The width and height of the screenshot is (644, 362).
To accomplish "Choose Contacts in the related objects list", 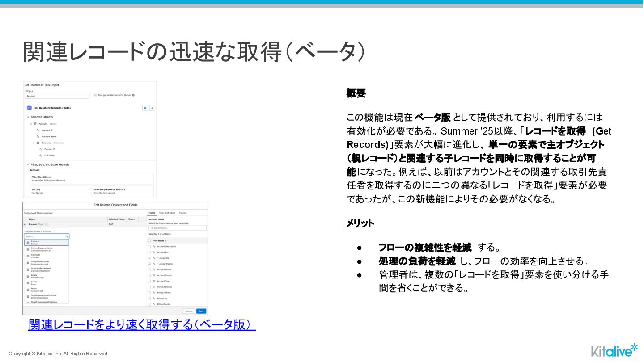I will coord(47,243).
